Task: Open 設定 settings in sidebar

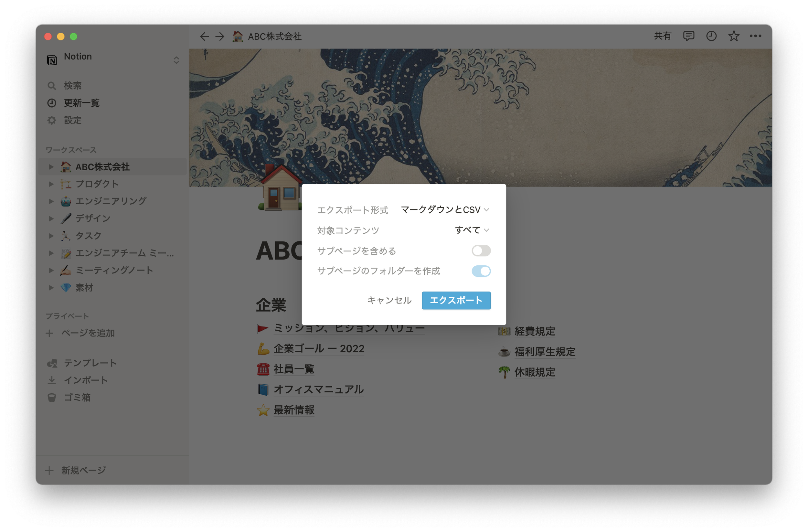Action: coord(73,120)
